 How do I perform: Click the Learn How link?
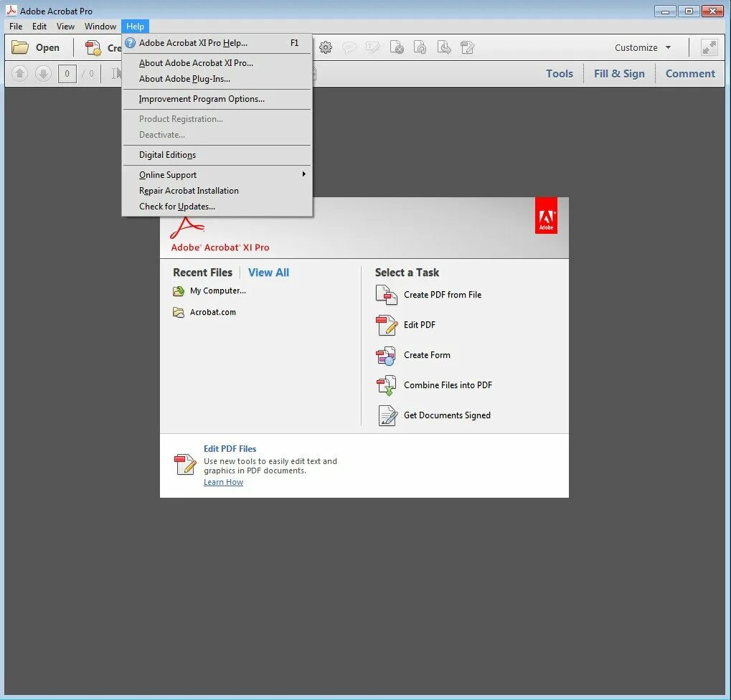click(223, 483)
